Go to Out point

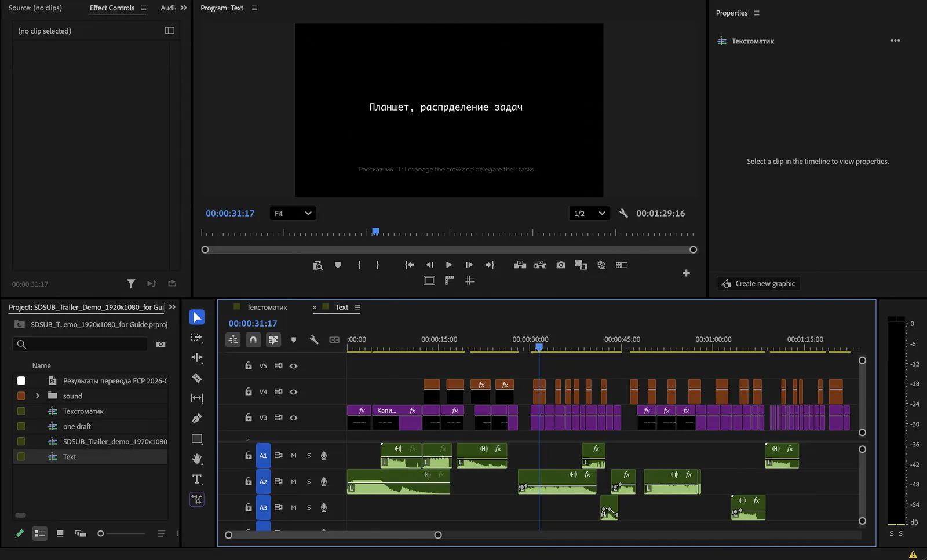tap(490, 265)
